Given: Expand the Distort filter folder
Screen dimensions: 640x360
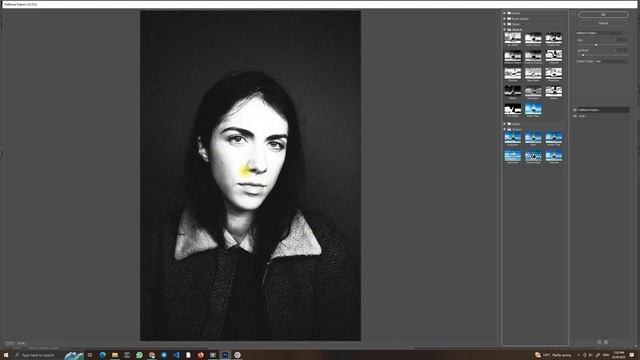Looking at the screenshot, I should point(504,24).
